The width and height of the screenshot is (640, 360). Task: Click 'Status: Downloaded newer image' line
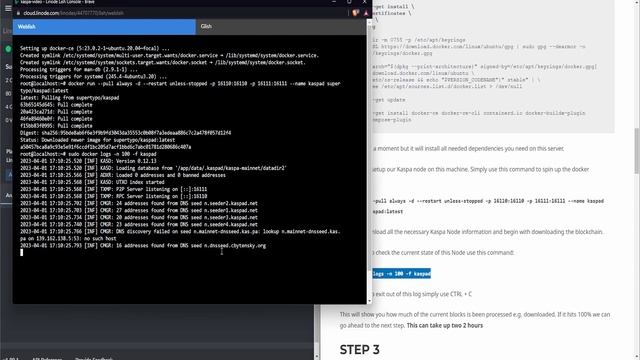pos(98,140)
